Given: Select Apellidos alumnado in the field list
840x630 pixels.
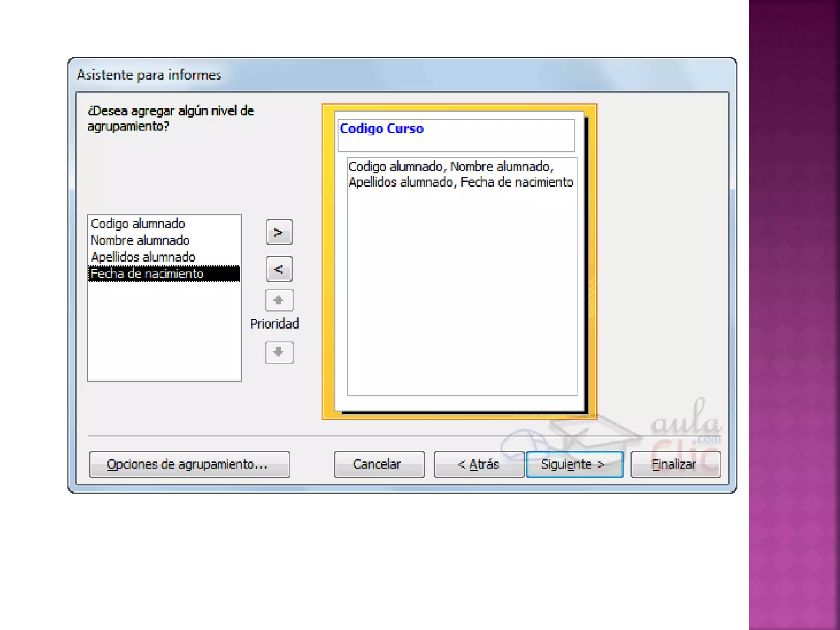Looking at the screenshot, I should pyautogui.click(x=143, y=257).
